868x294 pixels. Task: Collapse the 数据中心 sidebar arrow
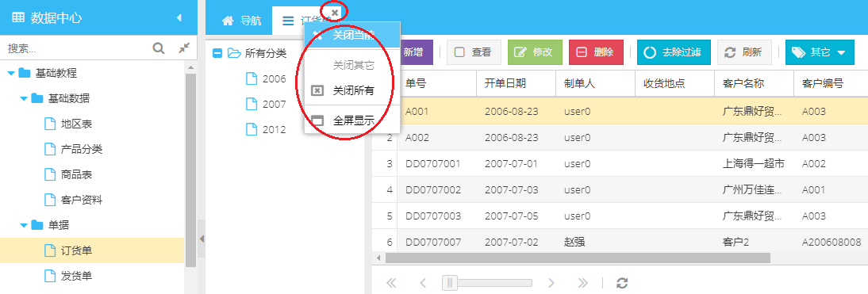point(179,17)
